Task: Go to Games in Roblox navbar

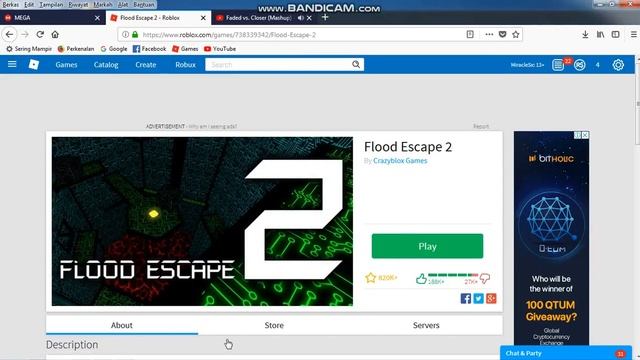Action: coord(67,65)
